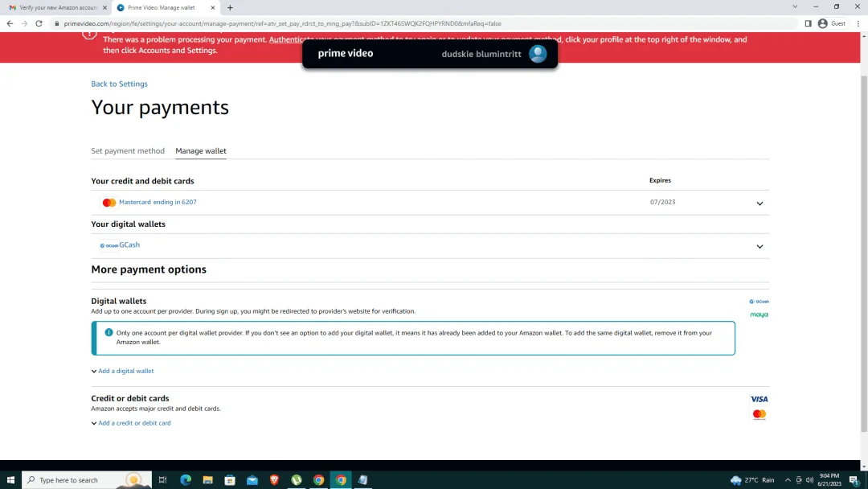This screenshot has height=489, width=868.
Task: Click the info icon in the wallet notice box
Action: 108,332
